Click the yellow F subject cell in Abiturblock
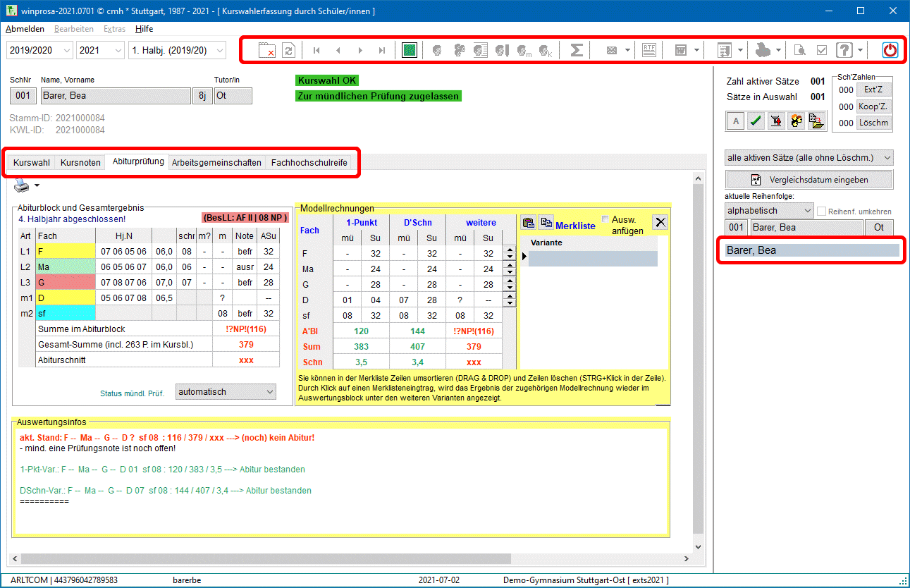The width and height of the screenshot is (910, 588). click(66, 250)
